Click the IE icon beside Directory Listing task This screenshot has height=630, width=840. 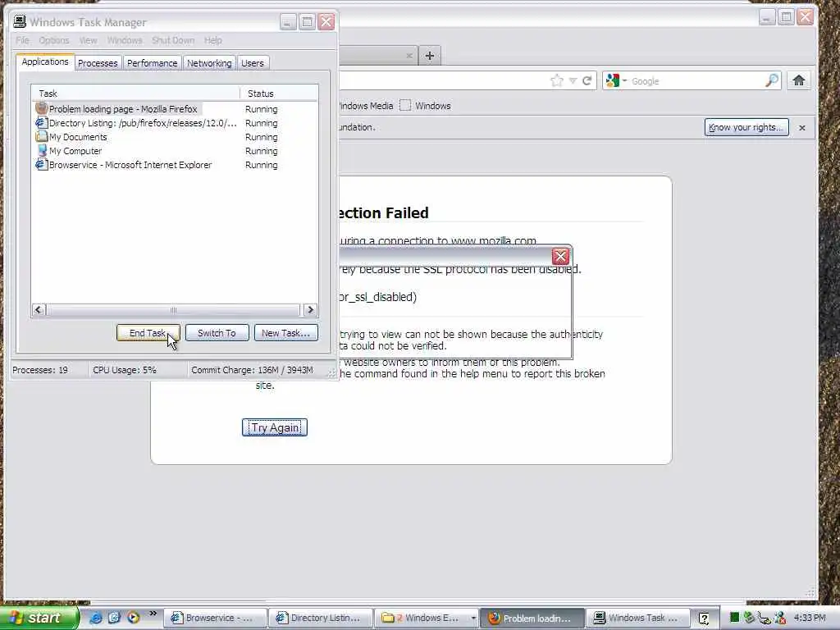click(x=41, y=123)
